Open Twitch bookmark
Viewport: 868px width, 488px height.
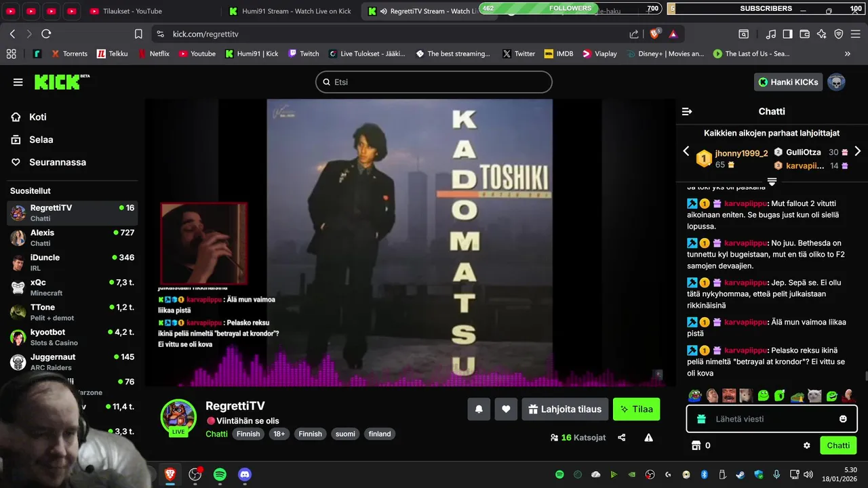point(303,54)
